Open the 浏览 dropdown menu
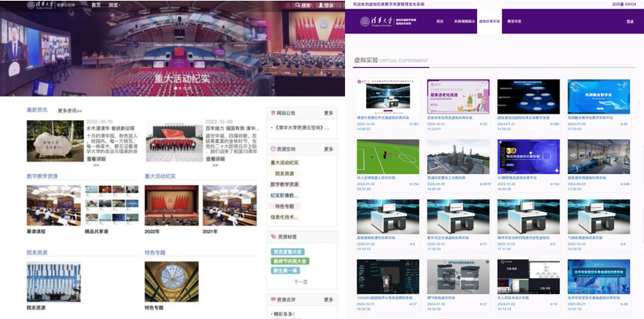This screenshot has height=319, width=644. (x=115, y=5)
